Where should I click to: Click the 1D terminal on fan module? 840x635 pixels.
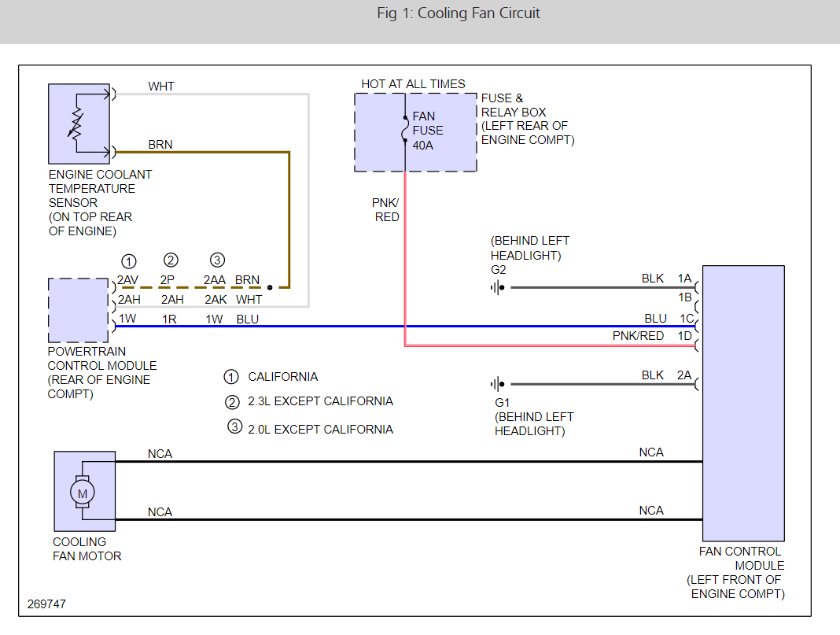click(684, 336)
